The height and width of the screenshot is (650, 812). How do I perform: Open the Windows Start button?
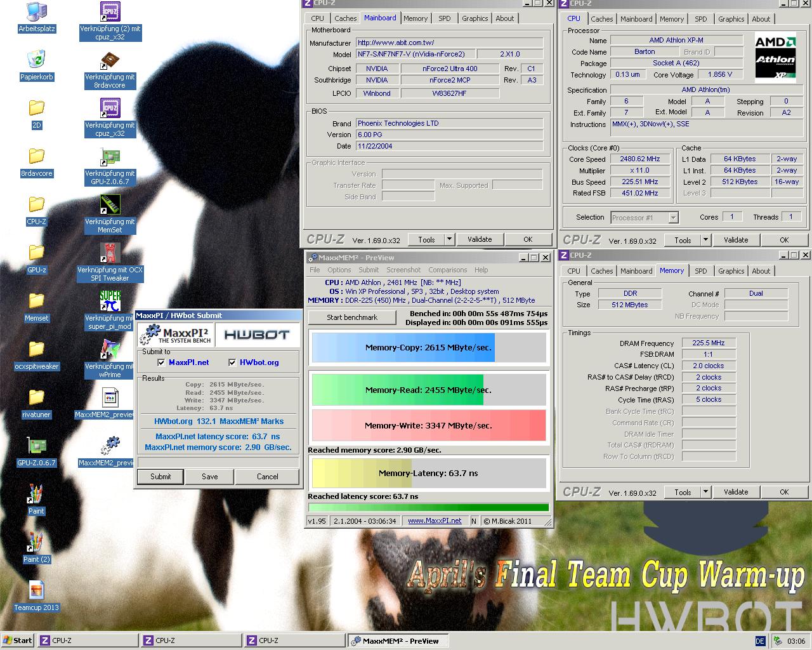point(18,640)
